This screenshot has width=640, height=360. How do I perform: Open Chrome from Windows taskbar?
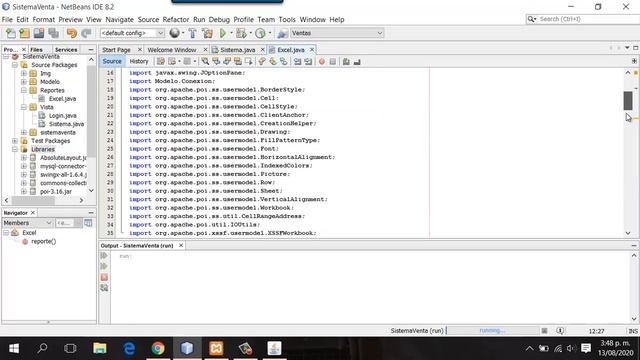158,348
